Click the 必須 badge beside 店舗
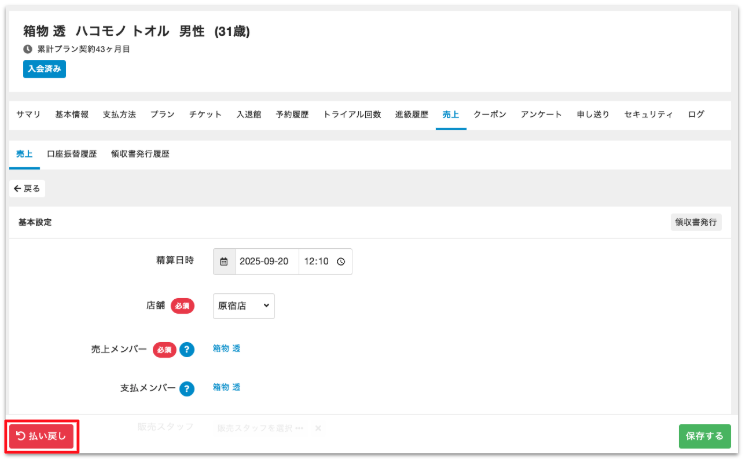This screenshot has height=459, width=744. 181,306
